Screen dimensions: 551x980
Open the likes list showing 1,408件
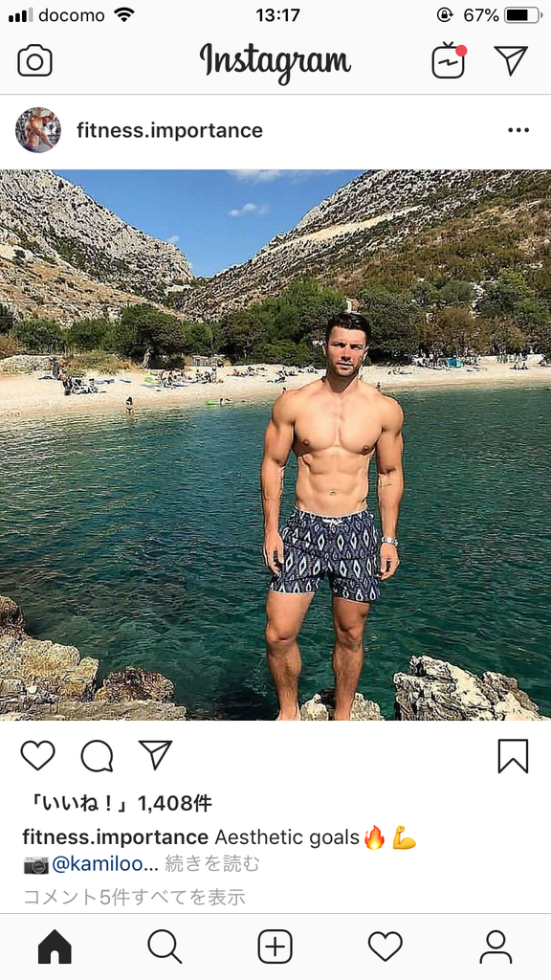click(x=118, y=804)
